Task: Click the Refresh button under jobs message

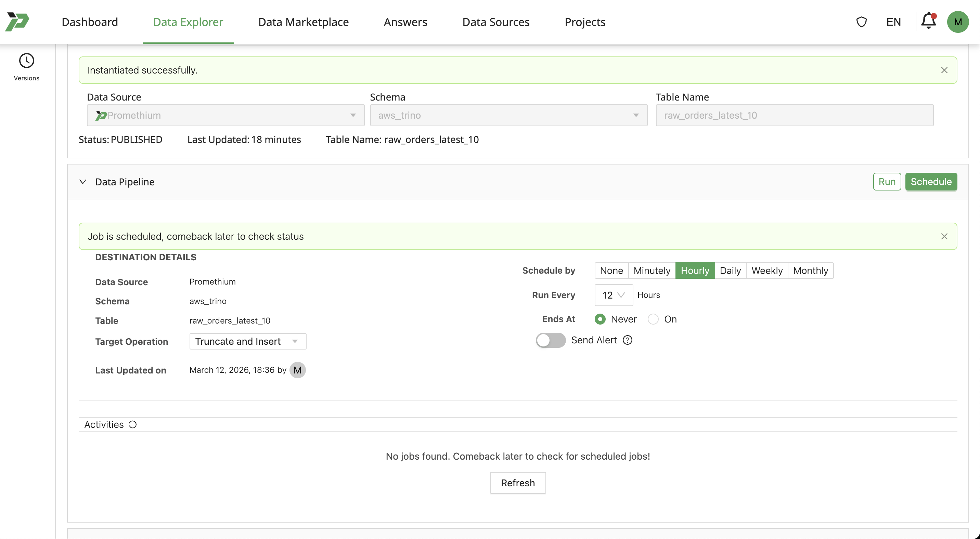Action: (518, 483)
